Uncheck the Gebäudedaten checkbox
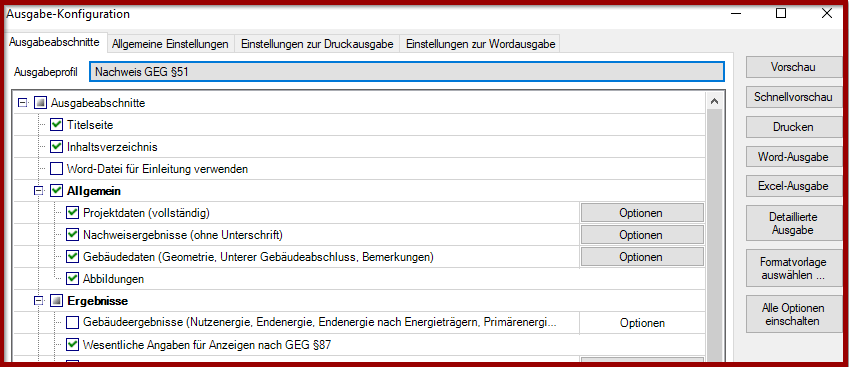This screenshot has width=849, height=367. 73,257
